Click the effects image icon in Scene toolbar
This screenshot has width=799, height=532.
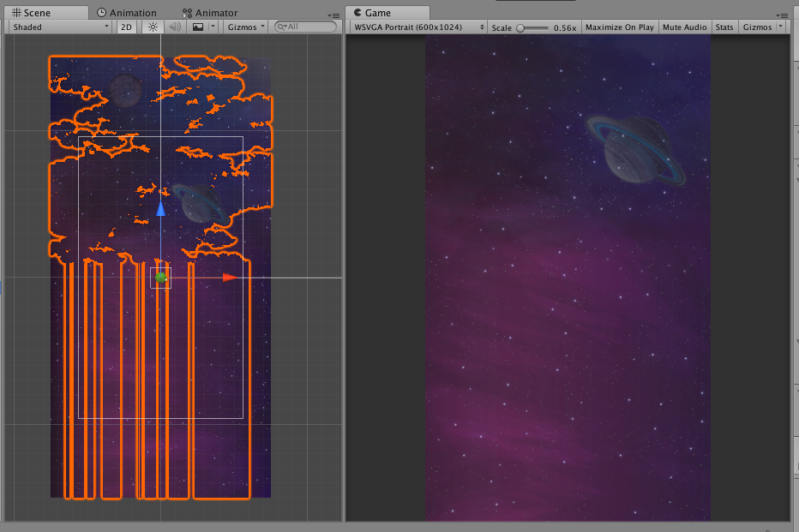[199, 27]
